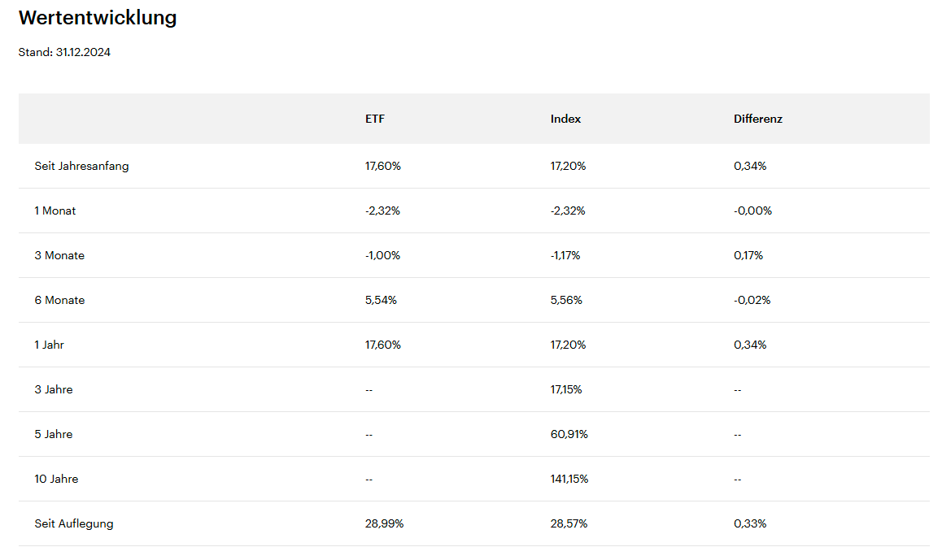This screenshot has width=942, height=560.
Task: Select the 10-year index value 141,15%
Action: click(x=569, y=479)
